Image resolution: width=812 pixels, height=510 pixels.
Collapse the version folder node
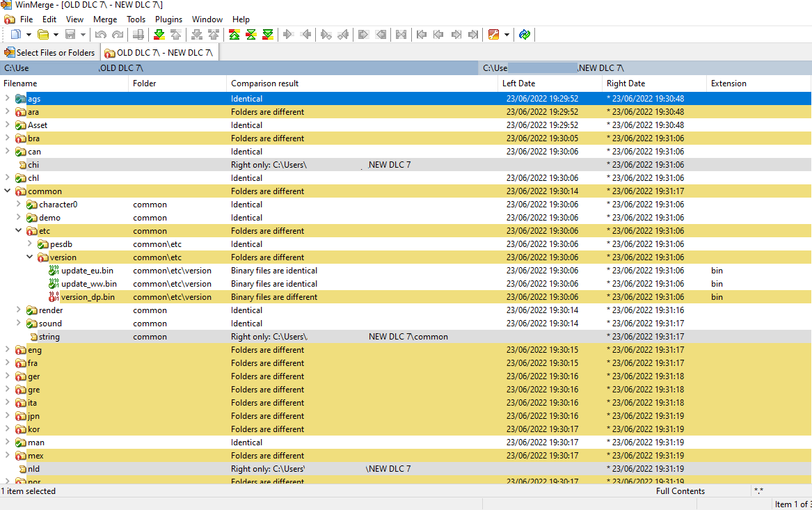[x=29, y=257]
